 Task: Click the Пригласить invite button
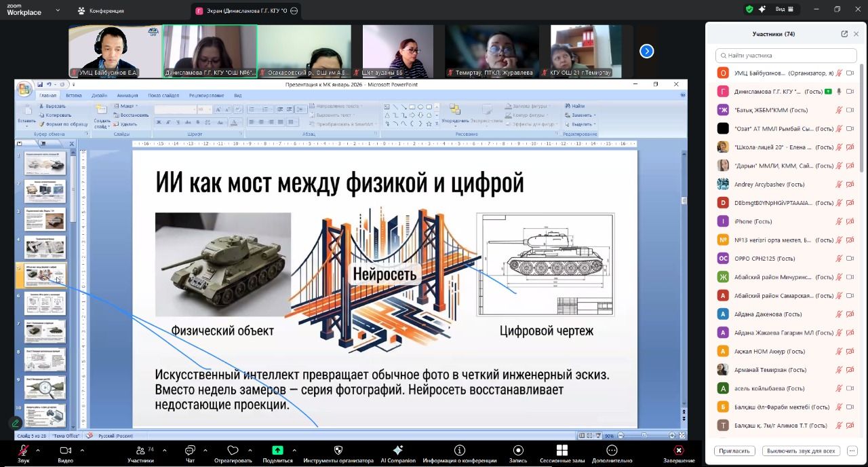point(734,451)
